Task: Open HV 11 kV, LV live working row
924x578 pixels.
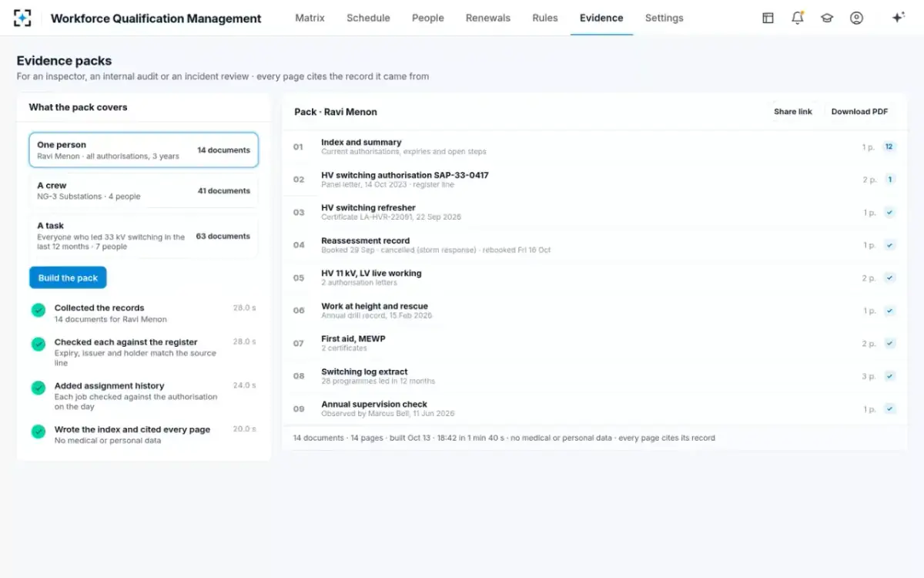Action: point(594,278)
